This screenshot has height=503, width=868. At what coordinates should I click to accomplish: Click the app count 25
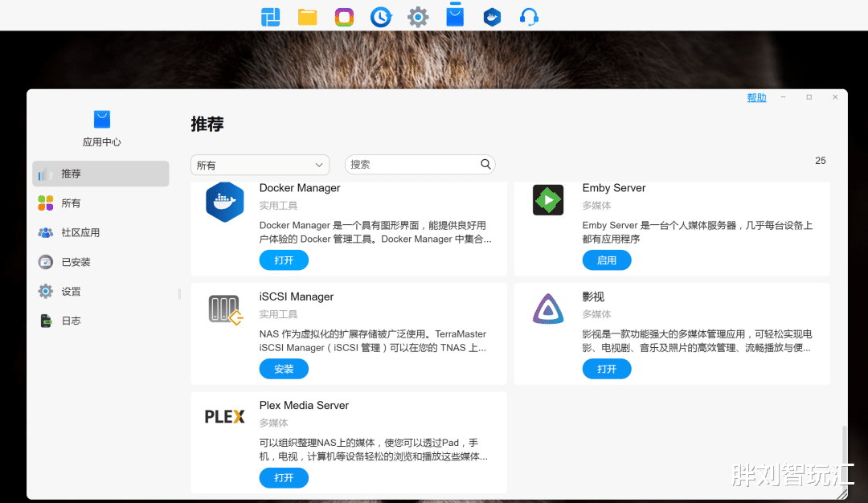[x=821, y=161]
